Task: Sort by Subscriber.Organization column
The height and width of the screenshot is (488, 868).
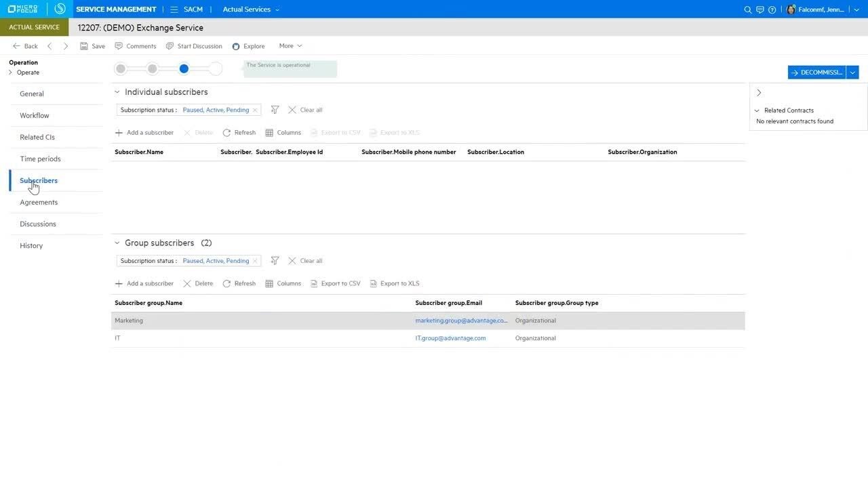Action: pos(643,152)
